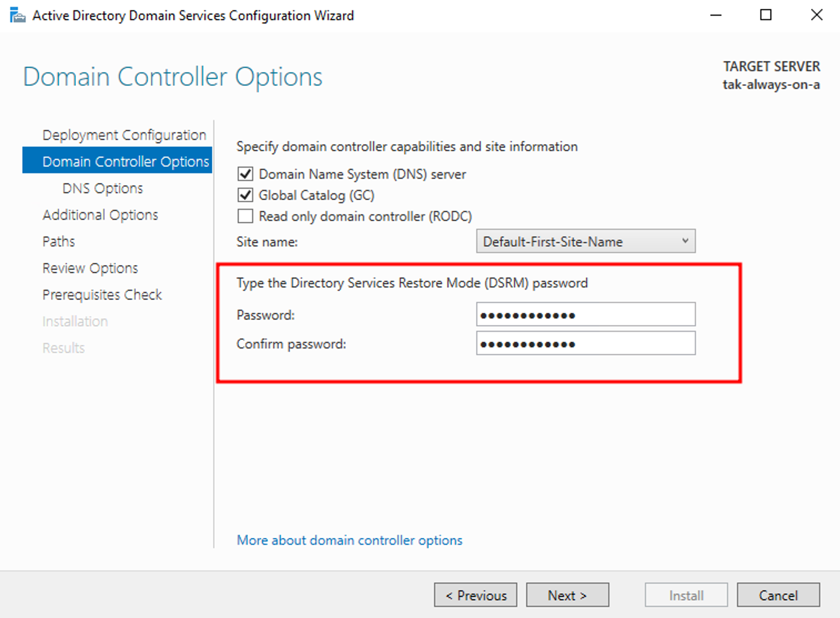Viewport: 840px width, 618px height.
Task: Open More about domain controller options link
Action: pyautogui.click(x=349, y=540)
